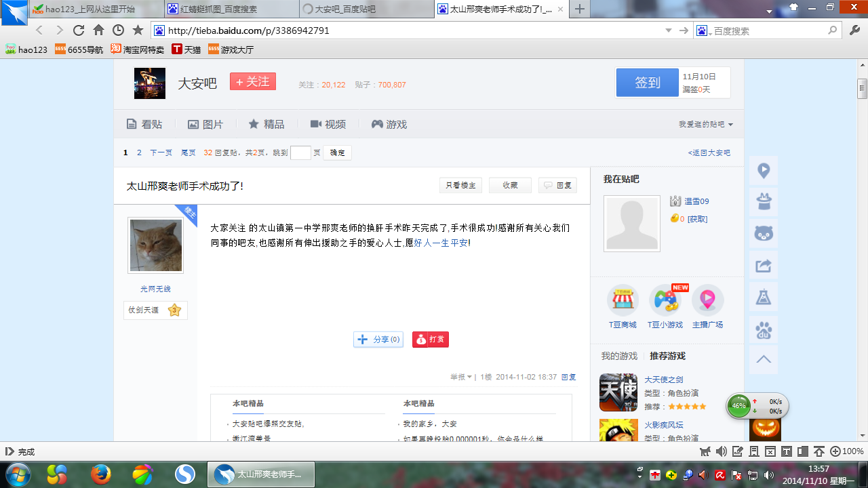Viewport: 868px width, 488px height.
Task: Follow the 下一页 next page link
Action: [161, 153]
